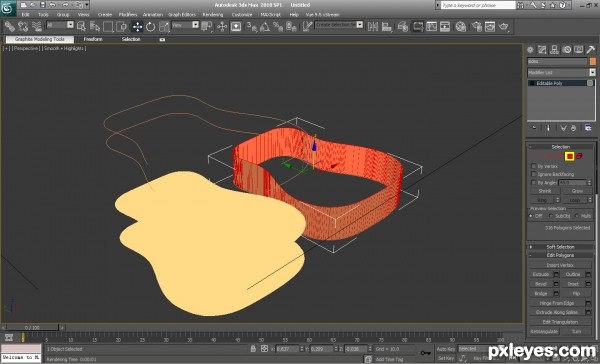
Task: Select the Select and Move tool
Action: [137, 26]
